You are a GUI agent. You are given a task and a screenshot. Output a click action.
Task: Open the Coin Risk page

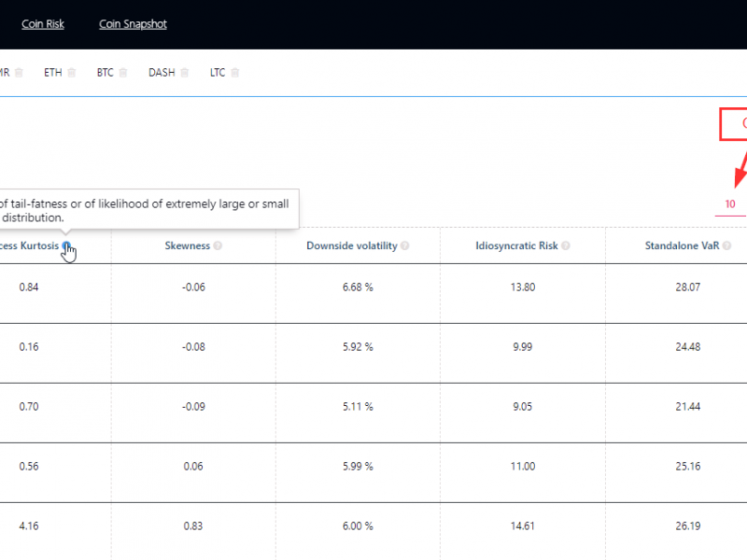(x=43, y=24)
